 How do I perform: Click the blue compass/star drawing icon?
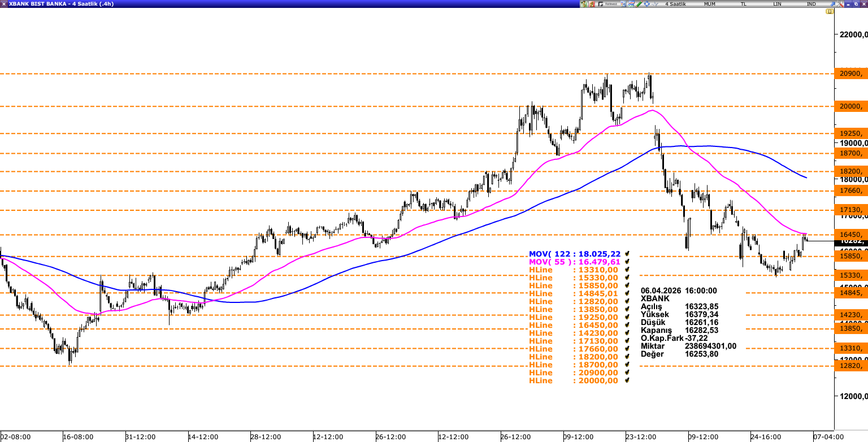point(647,3)
